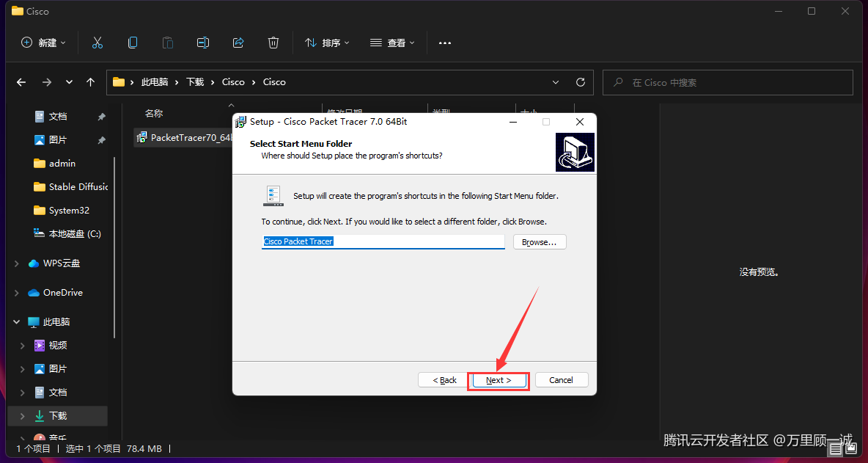Viewport: 868px width, 463px height.
Task: Expand the 视频 tree node arrow
Action: coord(22,345)
